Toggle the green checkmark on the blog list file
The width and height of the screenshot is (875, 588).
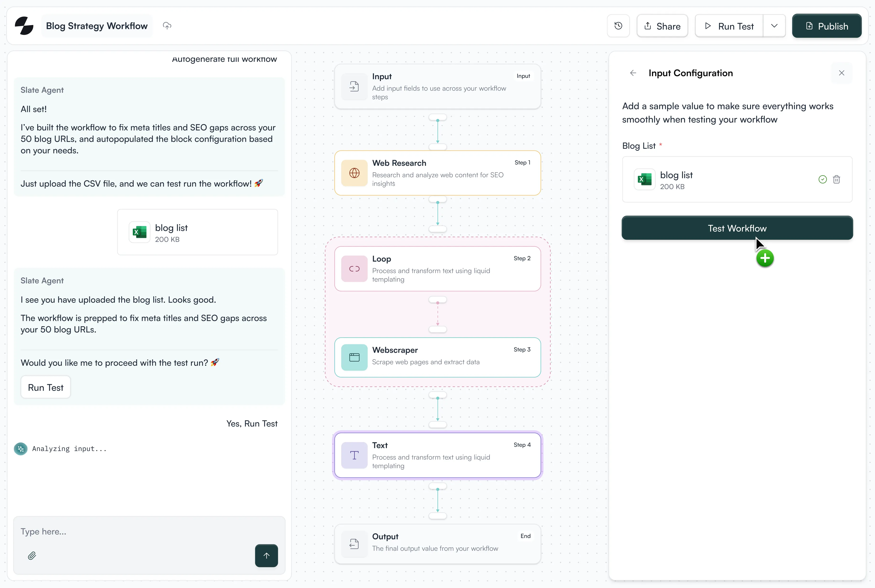(822, 179)
